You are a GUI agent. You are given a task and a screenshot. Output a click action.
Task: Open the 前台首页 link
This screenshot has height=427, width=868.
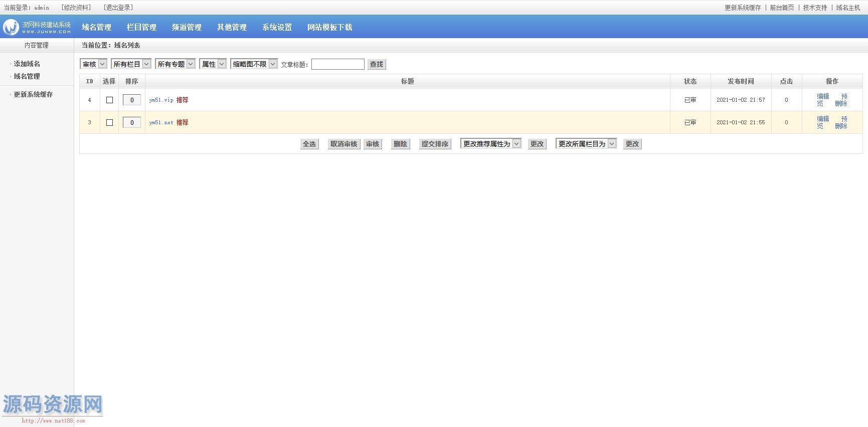pyautogui.click(x=782, y=8)
